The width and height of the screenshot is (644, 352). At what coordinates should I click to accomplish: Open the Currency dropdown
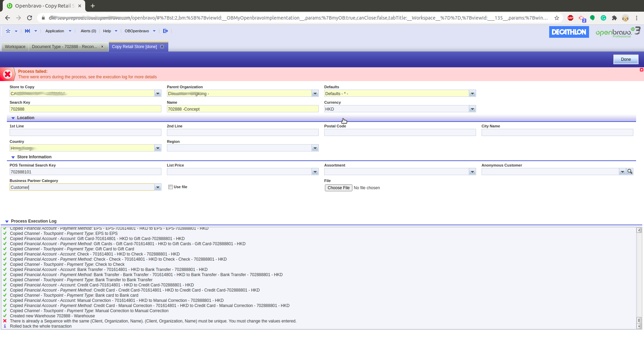[x=472, y=109]
